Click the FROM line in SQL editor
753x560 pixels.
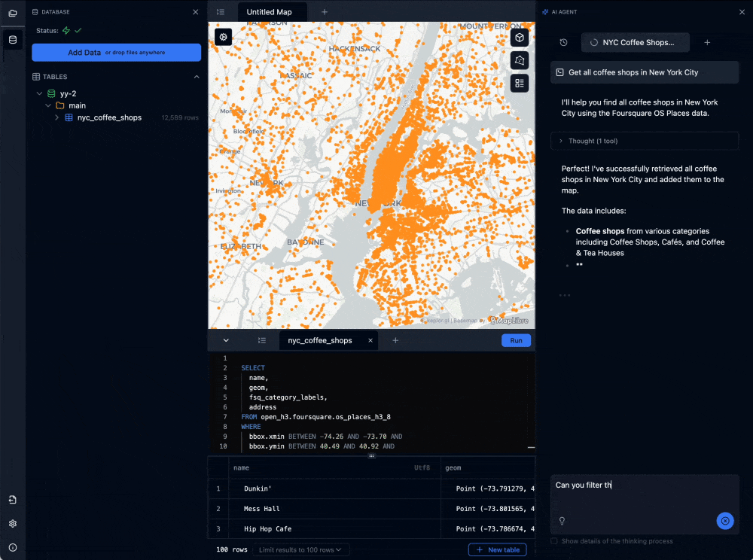[316, 416]
